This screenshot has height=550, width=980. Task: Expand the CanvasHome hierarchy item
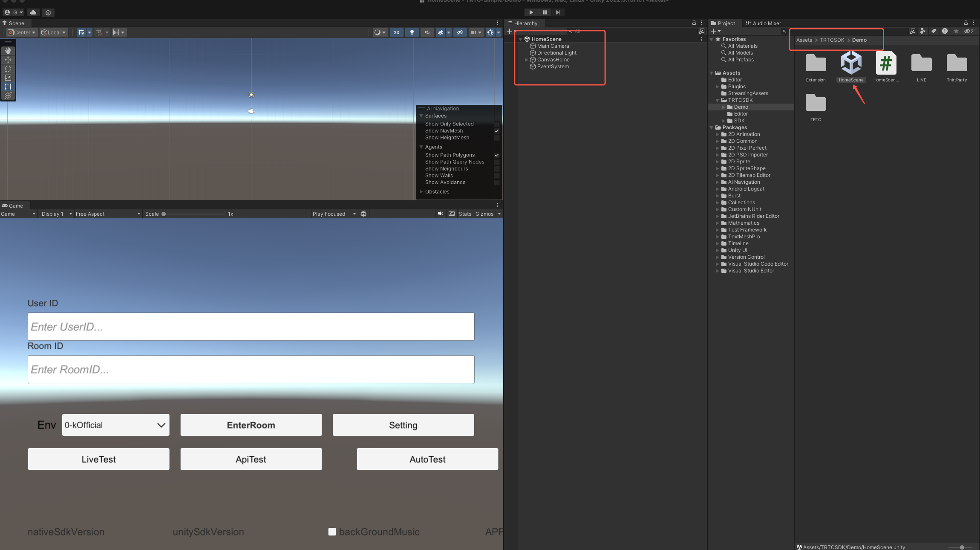point(526,60)
